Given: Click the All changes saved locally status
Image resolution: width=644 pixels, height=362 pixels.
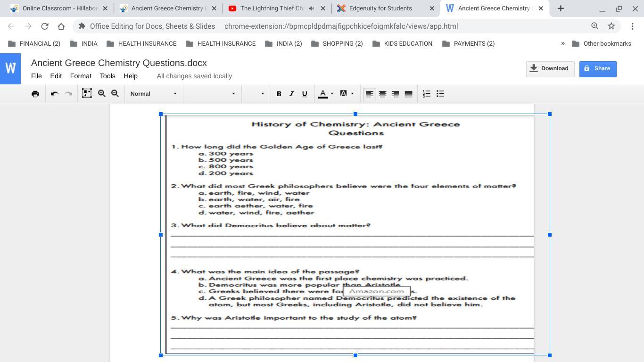Looking at the screenshot, I should (x=194, y=76).
